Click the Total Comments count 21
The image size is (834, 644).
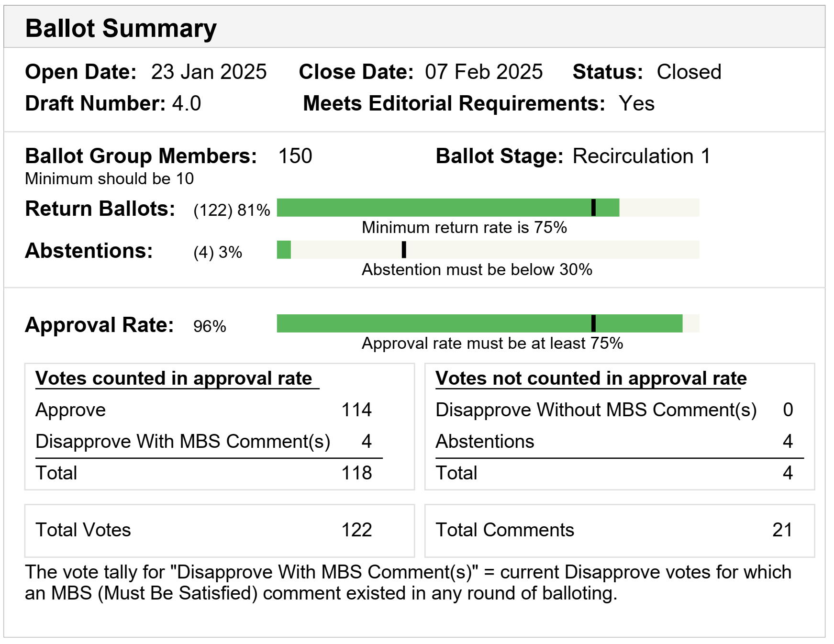tap(782, 530)
